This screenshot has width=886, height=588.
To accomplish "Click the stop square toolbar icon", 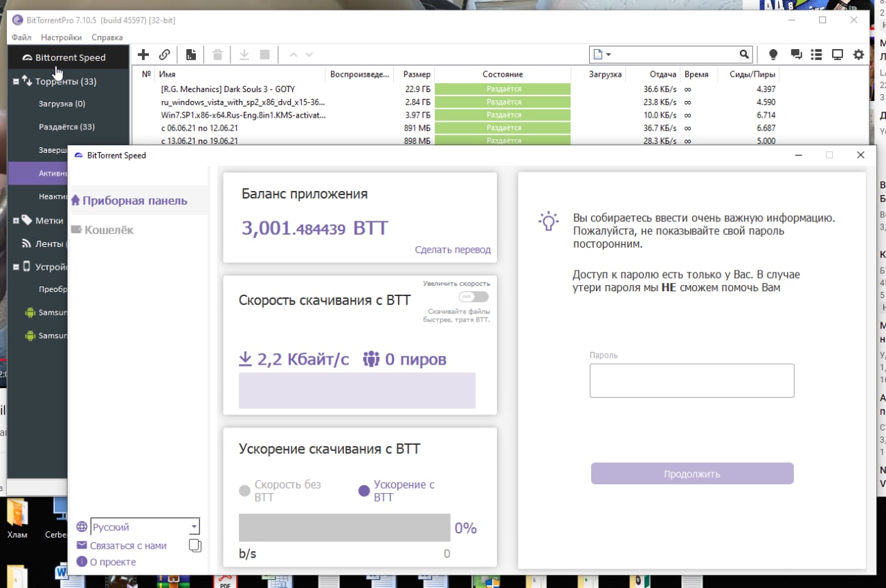I will pyautogui.click(x=264, y=55).
